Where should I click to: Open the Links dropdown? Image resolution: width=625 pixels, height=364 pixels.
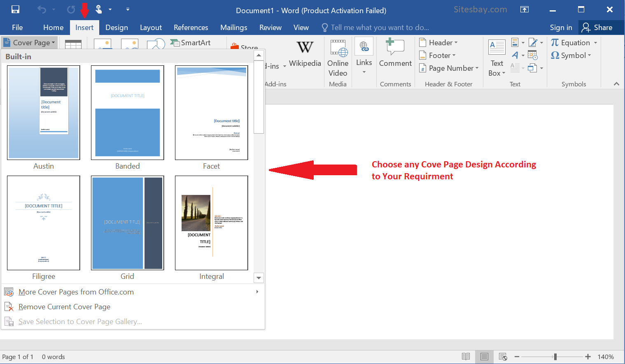pos(364,56)
